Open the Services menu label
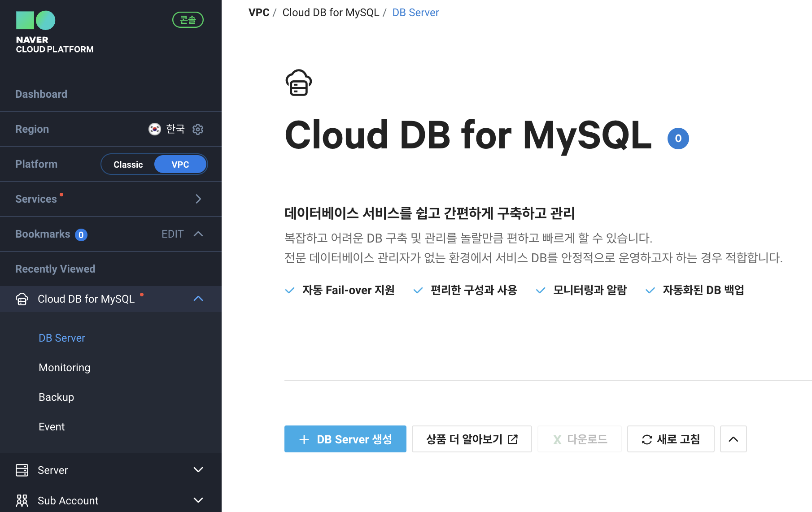 point(36,199)
